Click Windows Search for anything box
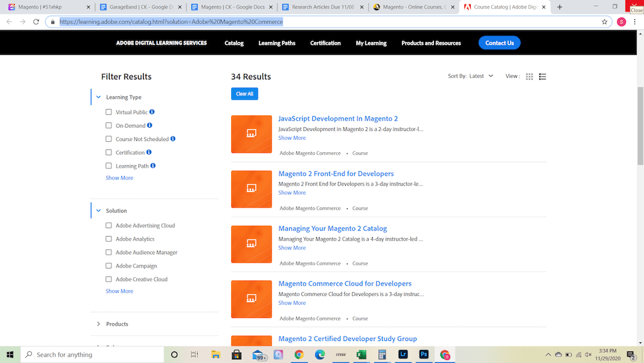 (x=92, y=355)
